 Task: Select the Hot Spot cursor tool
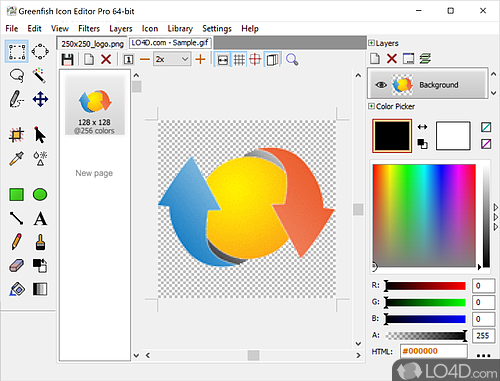40,135
